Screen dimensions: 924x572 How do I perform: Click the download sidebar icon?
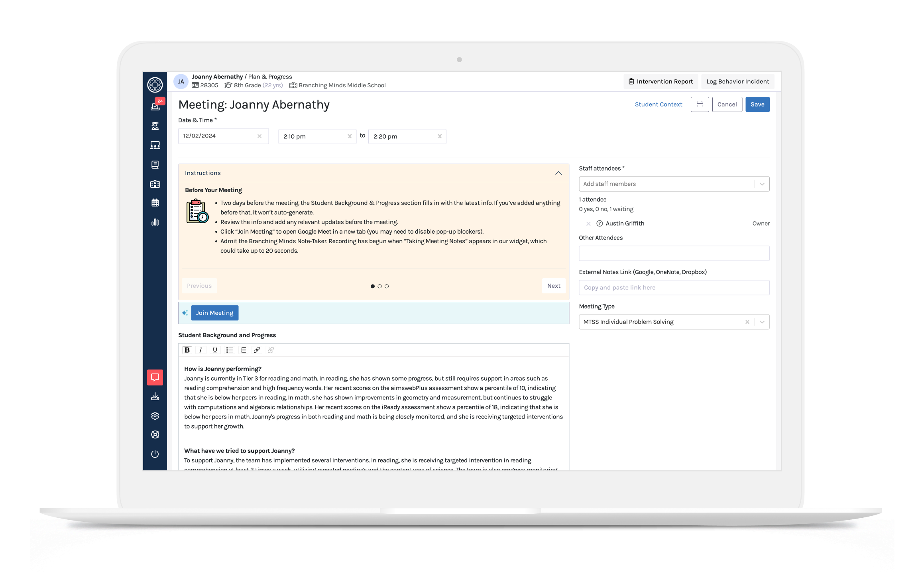(155, 397)
